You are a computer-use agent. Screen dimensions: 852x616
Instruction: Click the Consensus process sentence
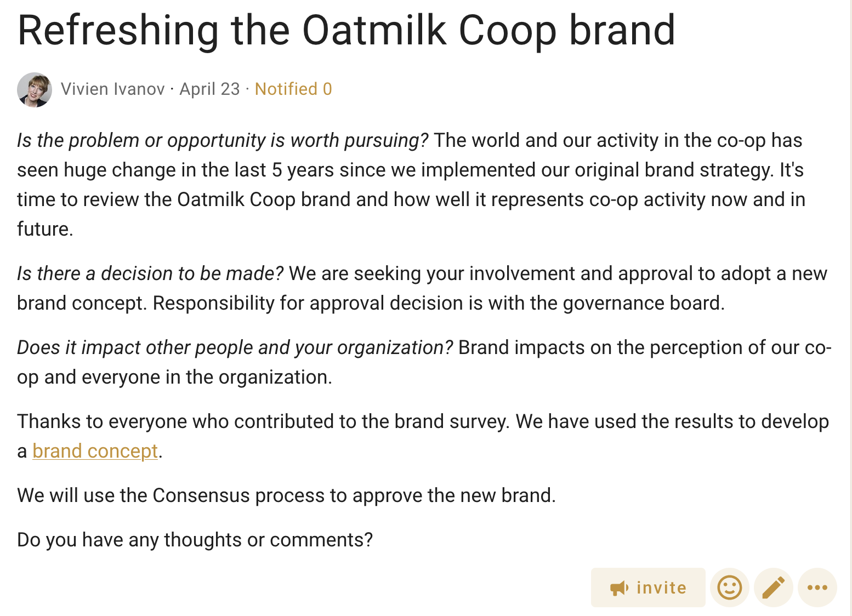pos(286,495)
